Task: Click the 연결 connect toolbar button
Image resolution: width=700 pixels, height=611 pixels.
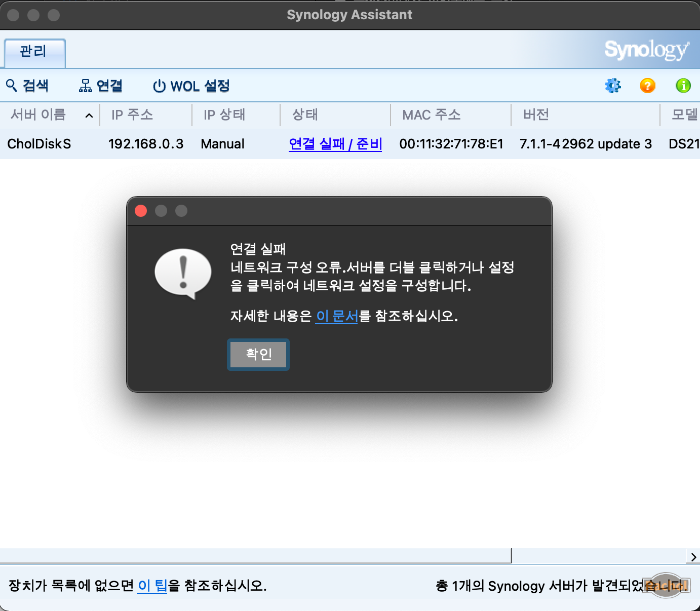Action: [x=101, y=86]
